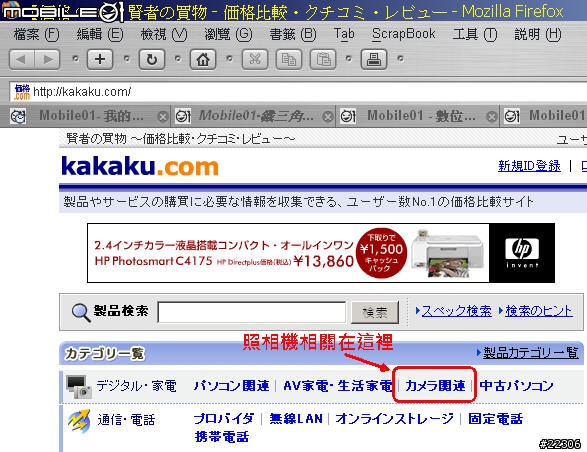Viewport: 587px width, 452px height.
Task: Open the 製品カテゴリ一覧 link
Action: (x=530, y=352)
